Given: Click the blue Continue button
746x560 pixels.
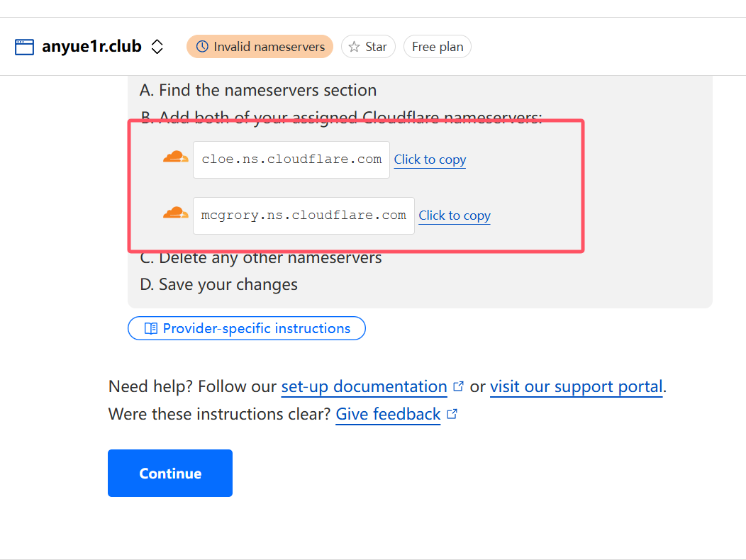Looking at the screenshot, I should coord(170,473).
